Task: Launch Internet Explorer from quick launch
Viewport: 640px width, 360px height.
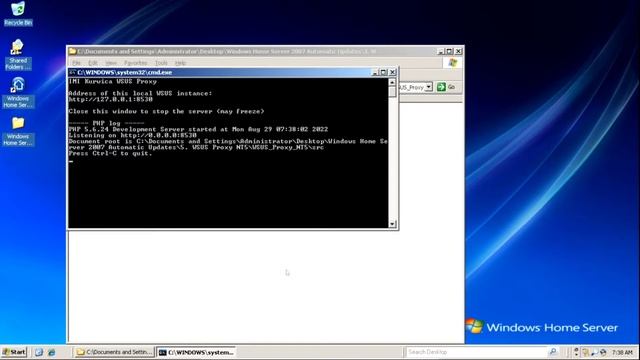Action: (x=52, y=352)
